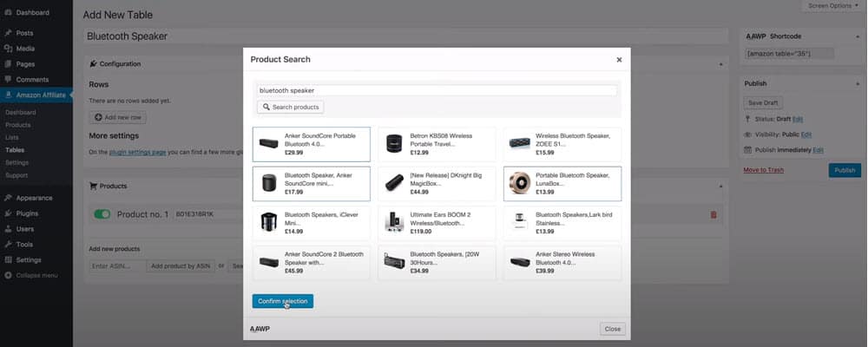Select Anker SoundCore Portable Bluetooth 4.0 product
Image resolution: width=868 pixels, height=347 pixels.
[x=312, y=145]
